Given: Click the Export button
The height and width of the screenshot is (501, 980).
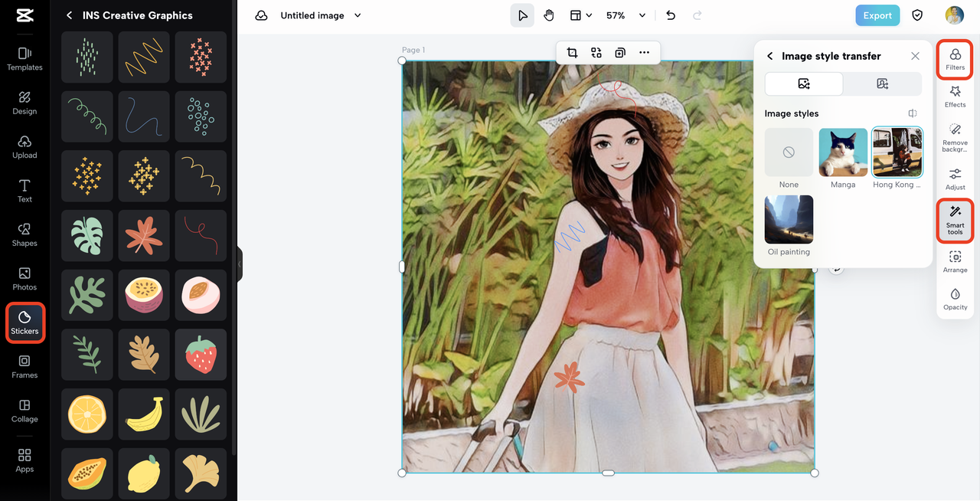Looking at the screenshot, I should click(877, 15).
